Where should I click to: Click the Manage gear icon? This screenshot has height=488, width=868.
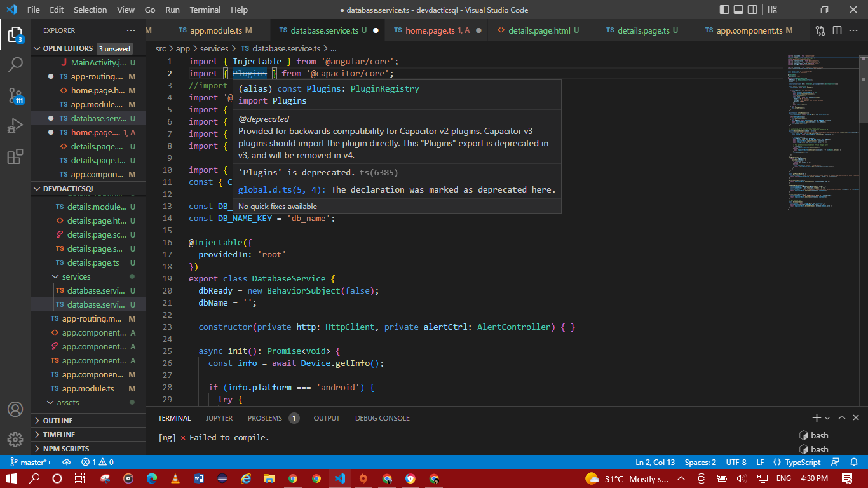15,440
